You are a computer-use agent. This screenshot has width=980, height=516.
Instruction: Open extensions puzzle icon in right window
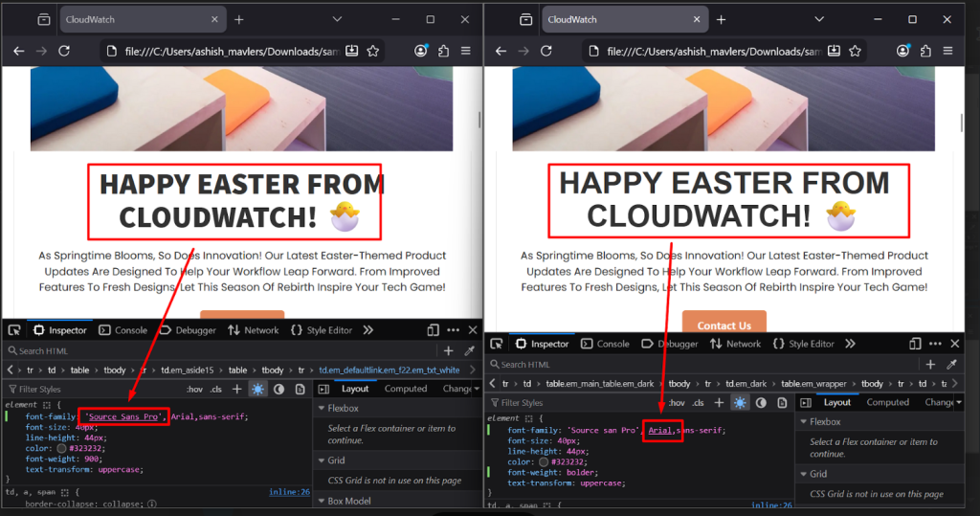925,51
